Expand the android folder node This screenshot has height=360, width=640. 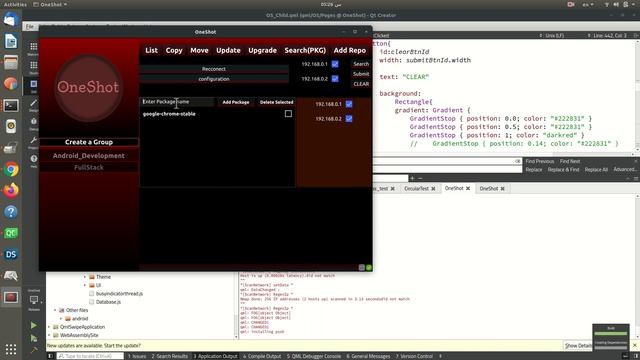(61, 318)
